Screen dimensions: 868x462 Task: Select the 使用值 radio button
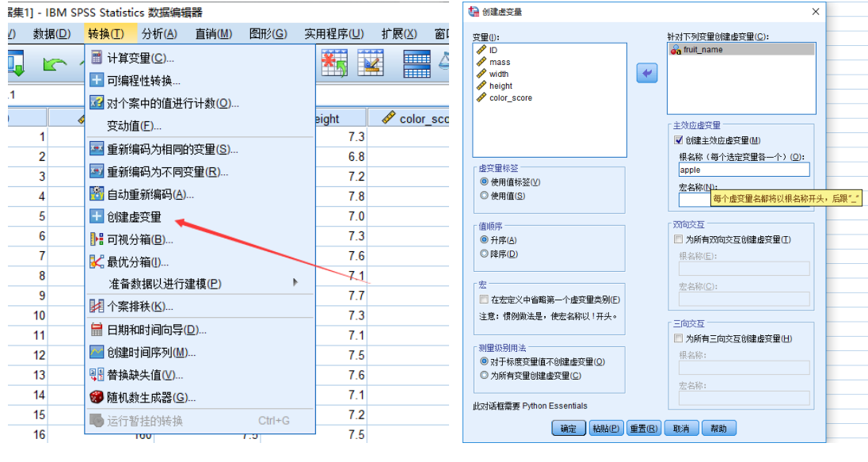484,196
